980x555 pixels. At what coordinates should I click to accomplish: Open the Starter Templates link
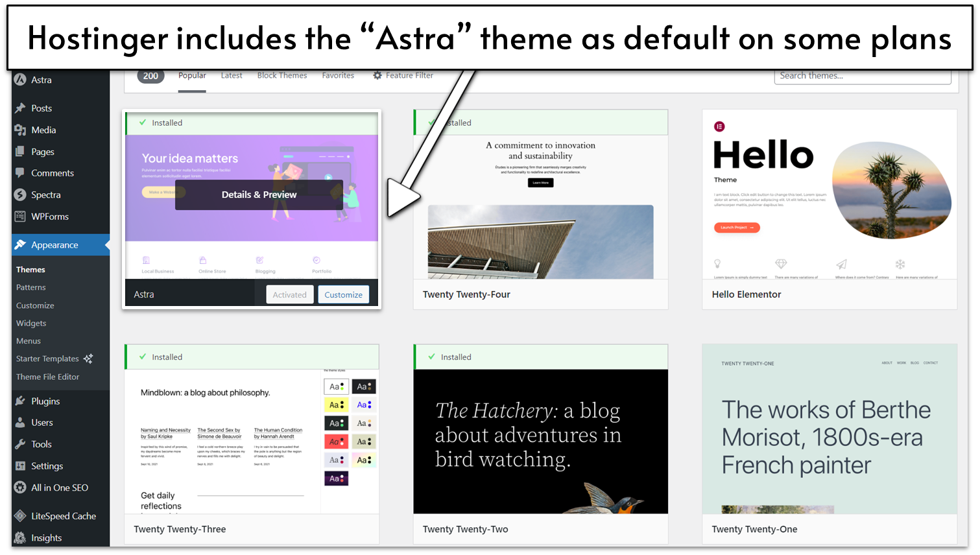[x=47, y=359]
